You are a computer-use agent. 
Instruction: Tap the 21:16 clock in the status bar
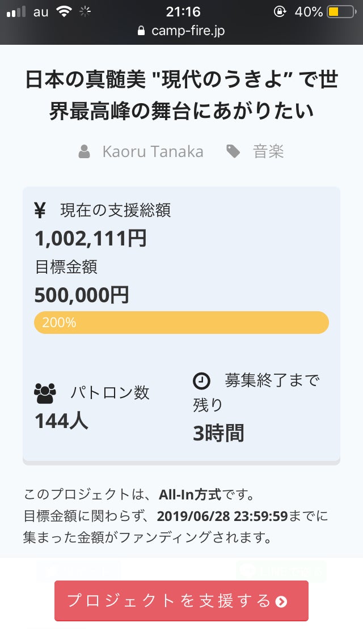(181, 11)
